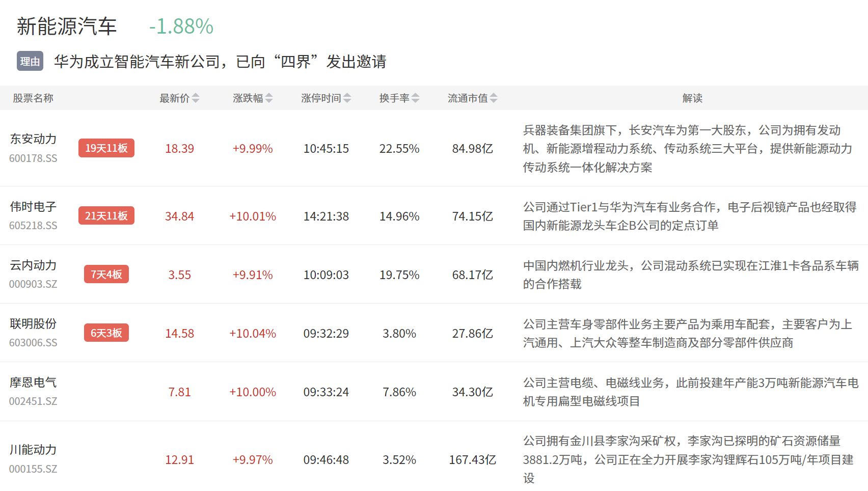Viewport: 868px width, 491px height.
Task: Click the 7天4板 badge for 云内动力
Action: pyautogui.click(x=106, y=275)
